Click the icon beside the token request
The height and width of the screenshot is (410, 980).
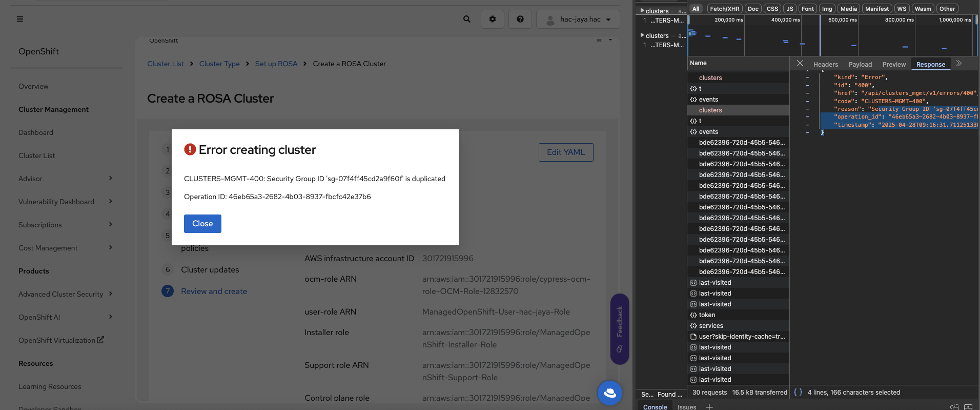pos(693,315)
